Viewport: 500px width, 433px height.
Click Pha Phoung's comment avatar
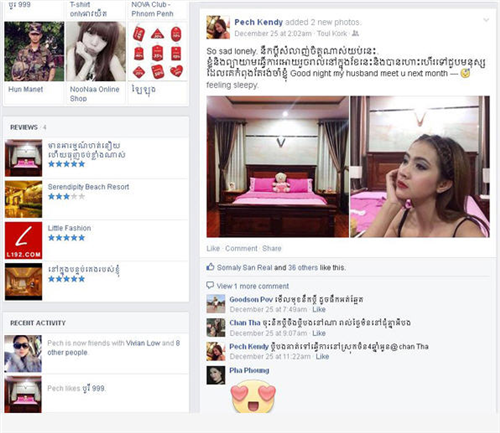coord(216,375)
